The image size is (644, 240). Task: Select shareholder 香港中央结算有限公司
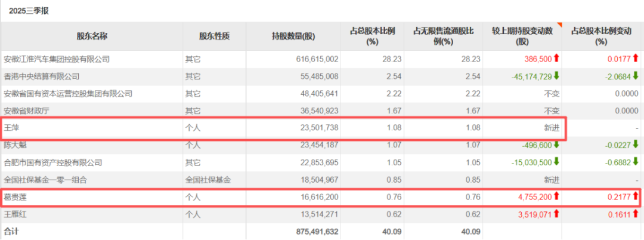42,76
